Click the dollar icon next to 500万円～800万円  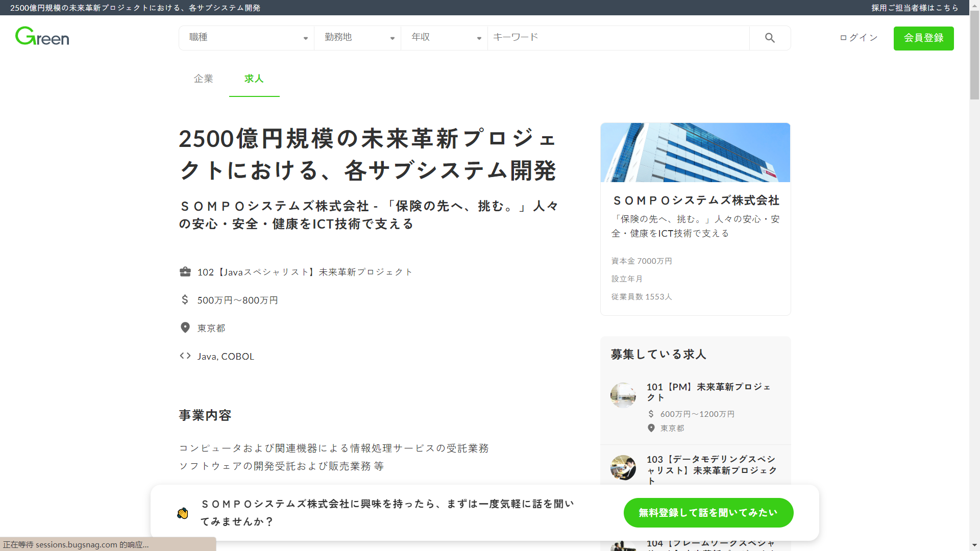point(185,299)
